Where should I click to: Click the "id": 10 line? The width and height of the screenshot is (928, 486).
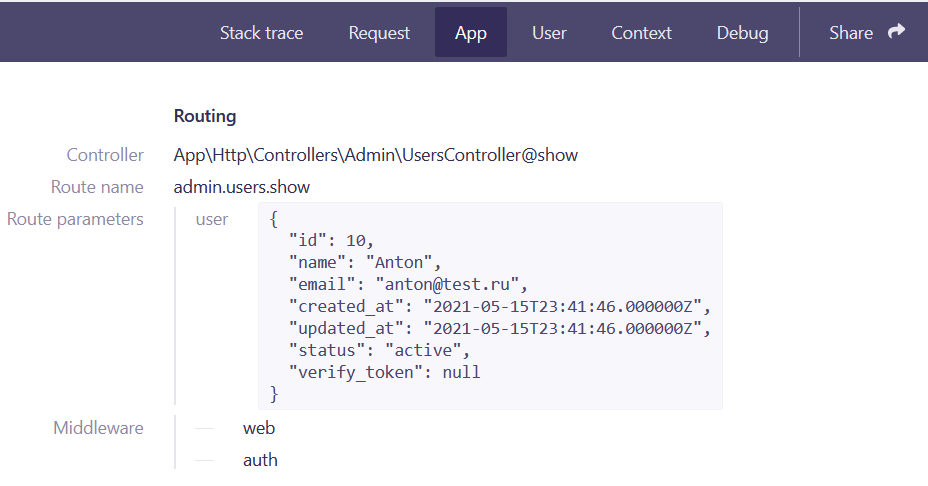pyautogui.click(x=331, y=240)
